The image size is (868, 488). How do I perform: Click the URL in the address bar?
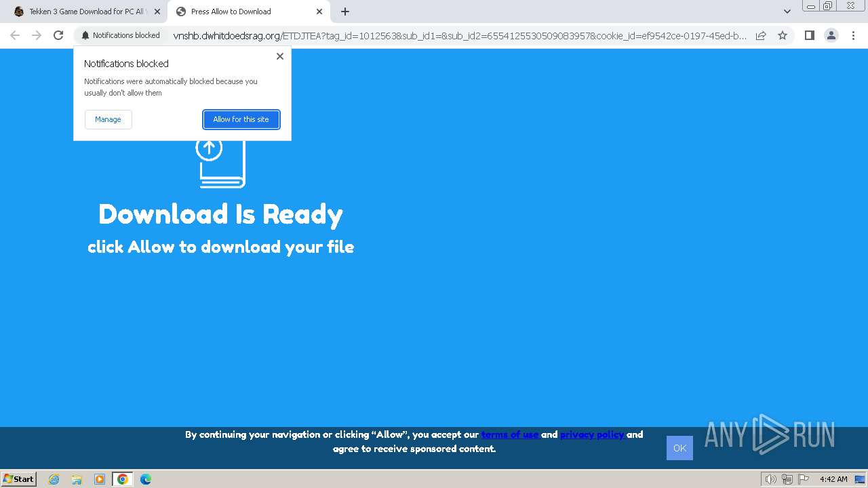click(460, 36)
